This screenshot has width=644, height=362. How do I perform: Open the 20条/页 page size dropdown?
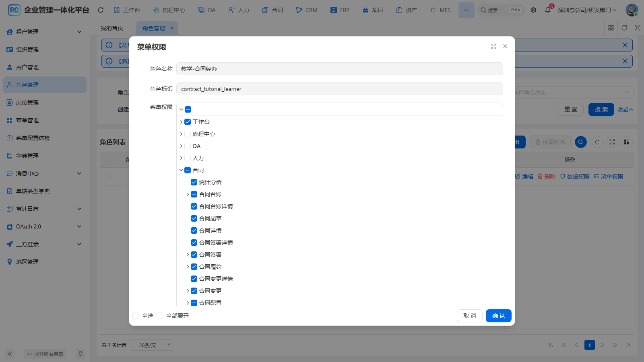(x=152, y=345)
